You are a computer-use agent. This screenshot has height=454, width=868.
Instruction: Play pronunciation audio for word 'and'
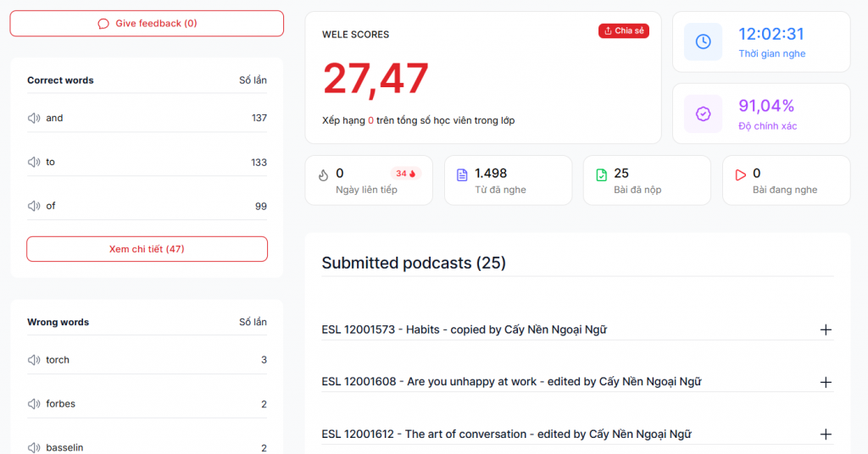point(34,119)
